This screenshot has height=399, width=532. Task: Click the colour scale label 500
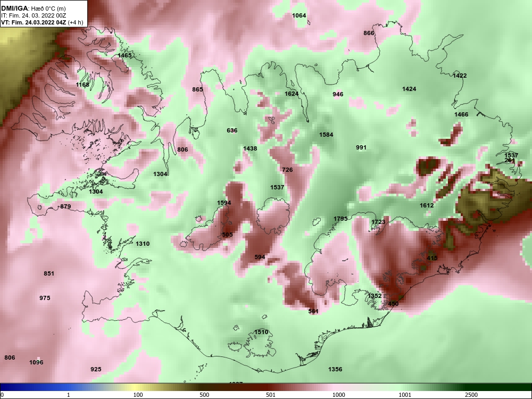point(204,395)
